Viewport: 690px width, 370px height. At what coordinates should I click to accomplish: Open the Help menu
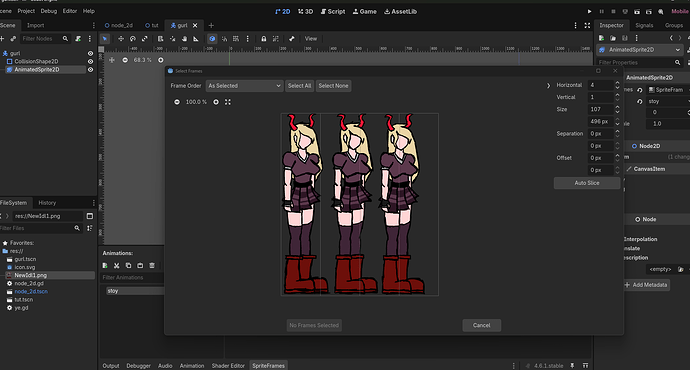tap(88, 11)
